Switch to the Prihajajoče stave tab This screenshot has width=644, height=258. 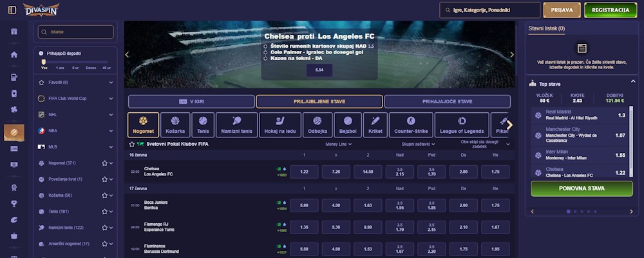tap(448, 102)
